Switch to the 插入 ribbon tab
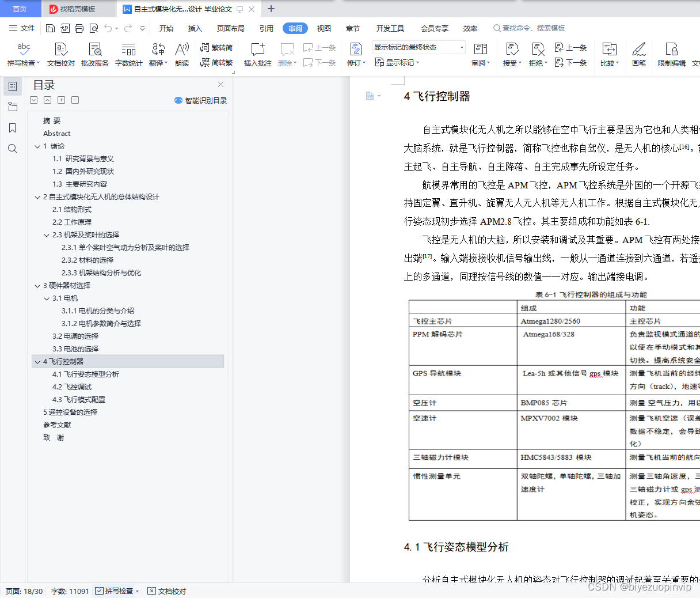700x598 pixels. pyautogui.click(x=195, y=28)
